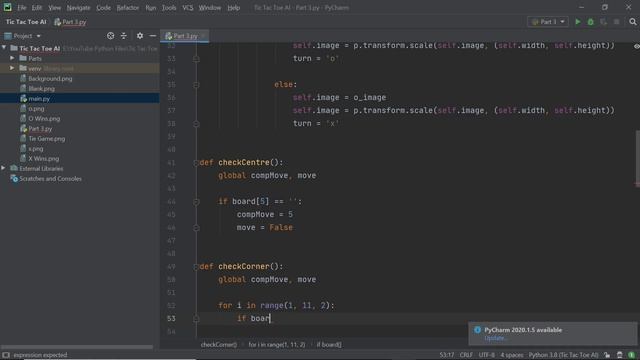This screenshot has height=360, width=640.
Task: Select X Wins.png in project tree
Action: pos(44,158)
